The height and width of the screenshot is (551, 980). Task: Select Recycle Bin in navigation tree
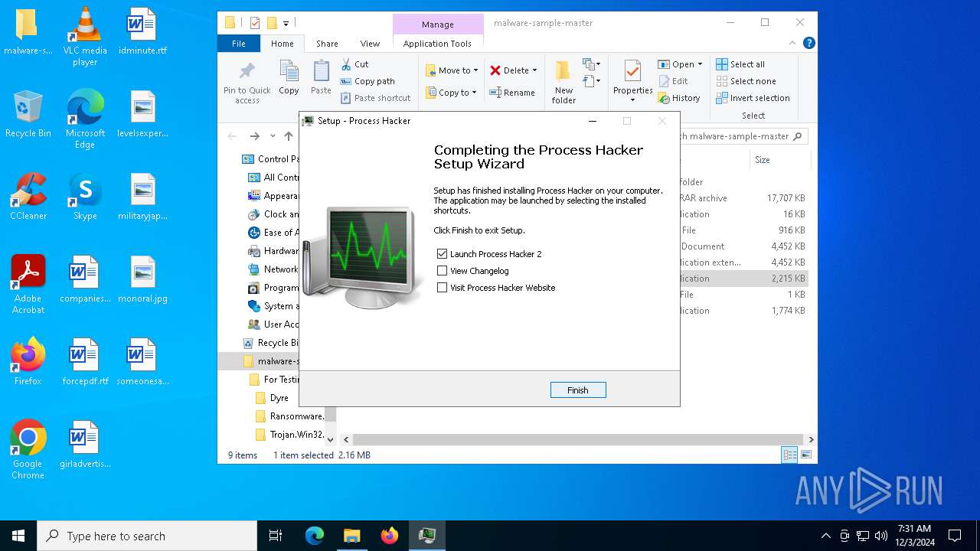tap(271, 343)
